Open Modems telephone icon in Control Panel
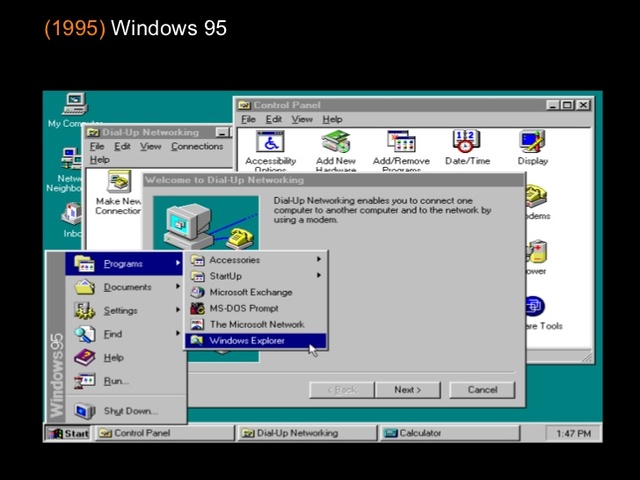Viewport: 640px width, 480px height. (536, 196)
